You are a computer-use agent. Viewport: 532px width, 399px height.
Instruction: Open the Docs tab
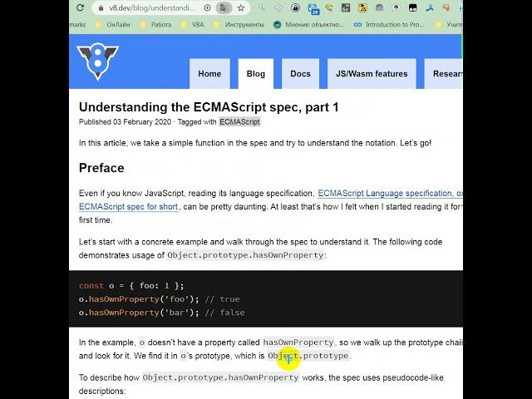[x=300, y=74]
